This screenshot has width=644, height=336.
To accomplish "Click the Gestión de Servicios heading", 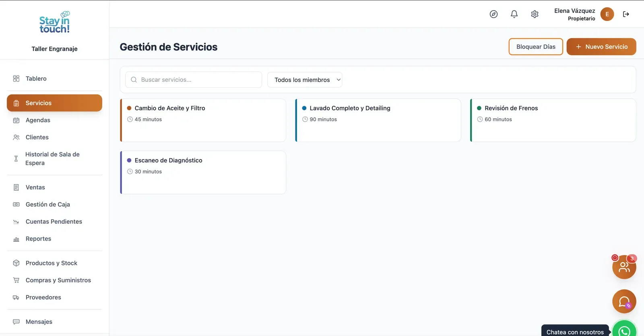I will (x=169, y=47).
